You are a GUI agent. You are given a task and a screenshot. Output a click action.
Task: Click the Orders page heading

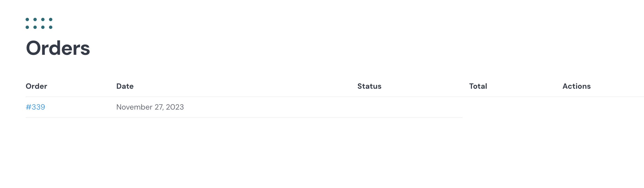[x=58, y=48]
